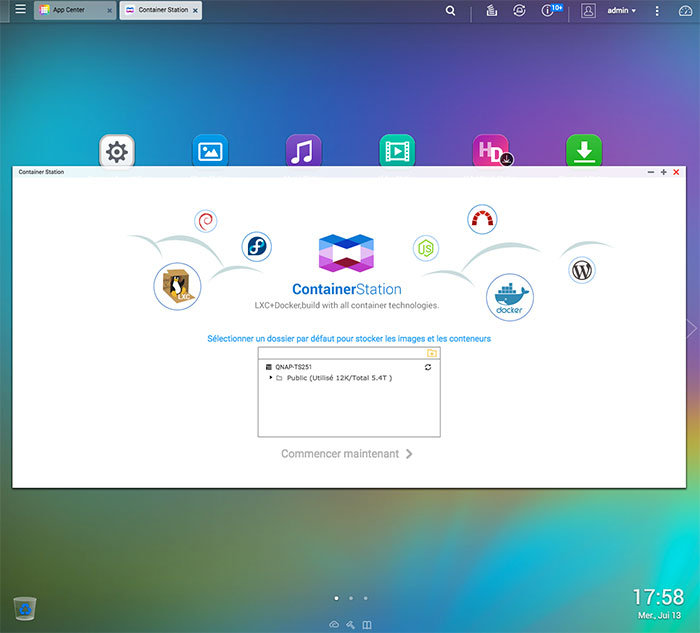The image size is (700, 633).
Task: Click the Debian swirl logo
Action: point(206,221)
